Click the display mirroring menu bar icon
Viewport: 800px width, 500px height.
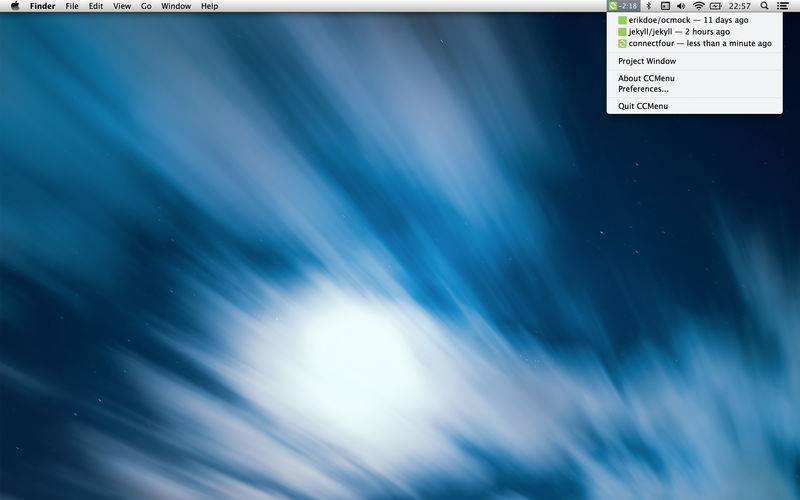[x=665, y=6]
